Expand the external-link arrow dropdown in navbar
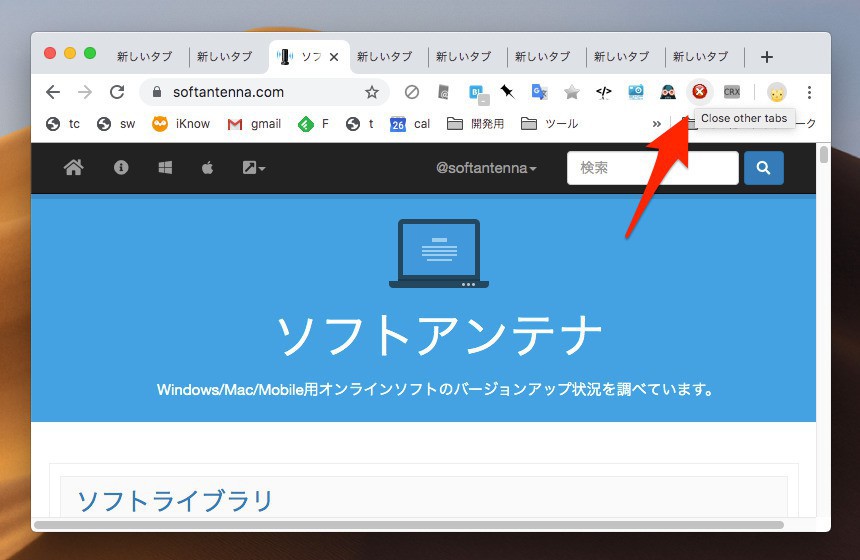 (x=253, y=167)
